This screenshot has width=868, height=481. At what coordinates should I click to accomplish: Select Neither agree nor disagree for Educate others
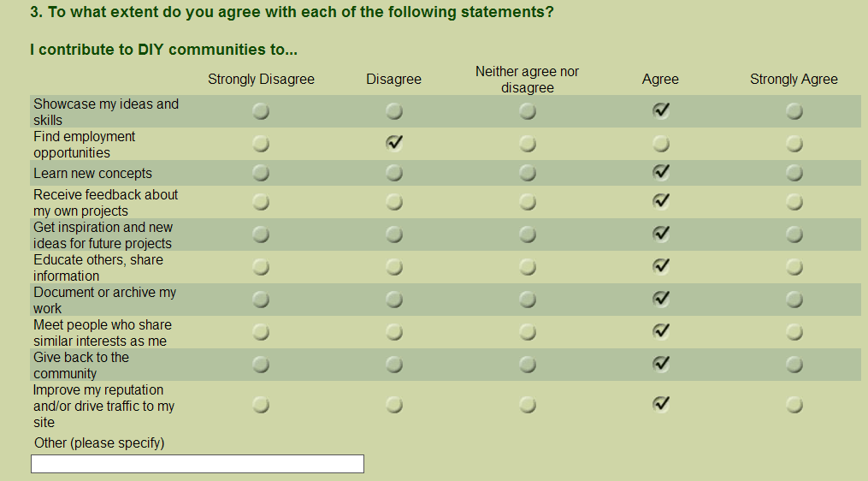[x=528, y=267]
